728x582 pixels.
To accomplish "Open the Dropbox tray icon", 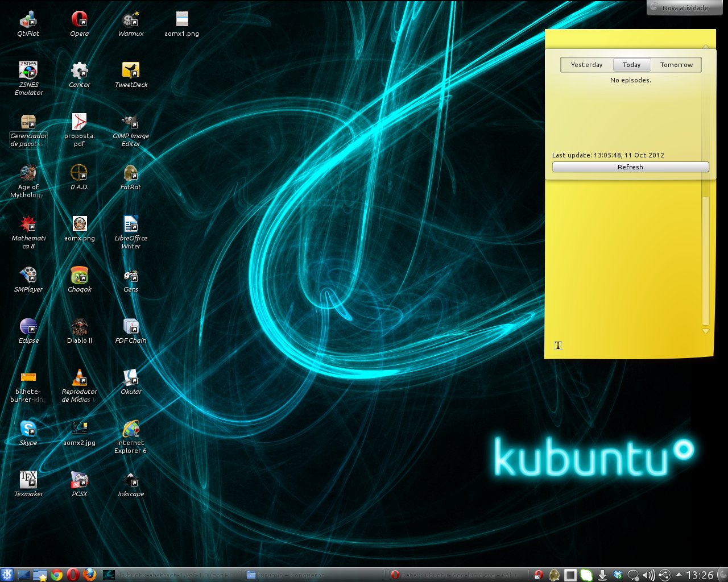I will click(x=618, y=575).
